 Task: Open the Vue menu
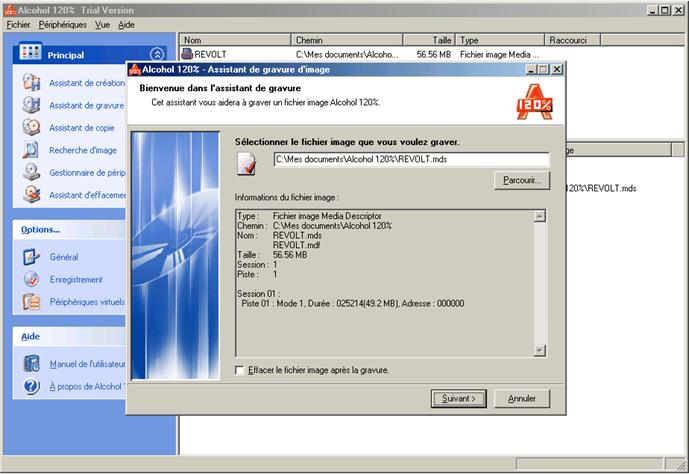(102, 25)
